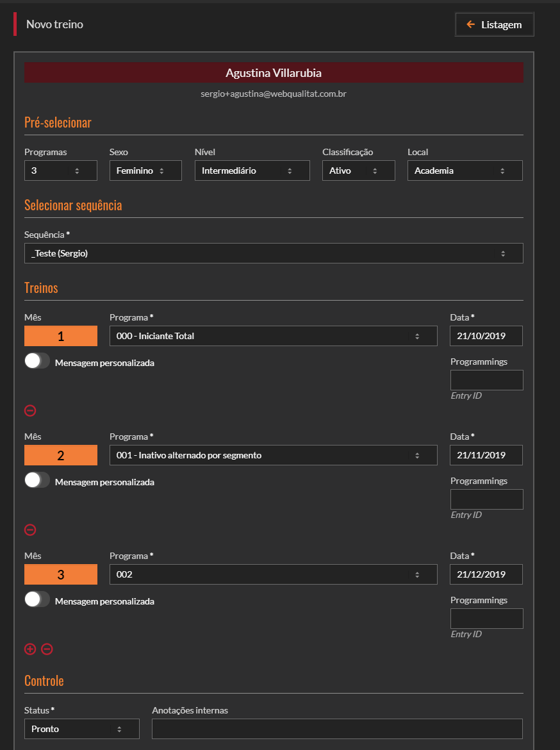Click the orange month 3 box
This screenshot has height=750, width=560.
[61, 574]
